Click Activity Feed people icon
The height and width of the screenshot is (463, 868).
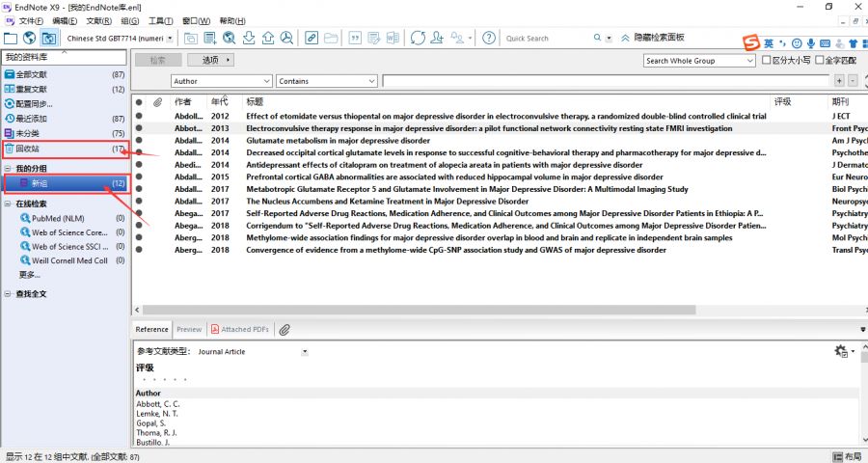click(x=457, y=39)
